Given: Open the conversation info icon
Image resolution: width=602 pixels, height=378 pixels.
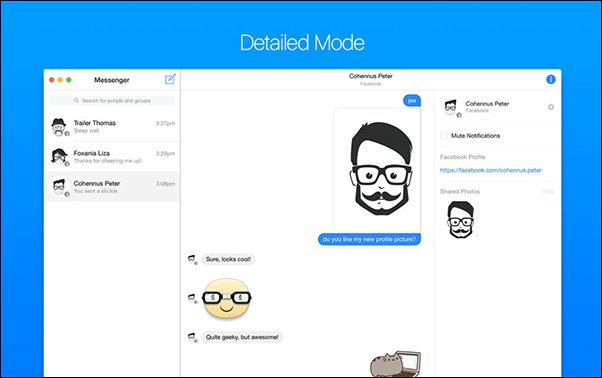Looking at the screenshot, I should (551, 79).
